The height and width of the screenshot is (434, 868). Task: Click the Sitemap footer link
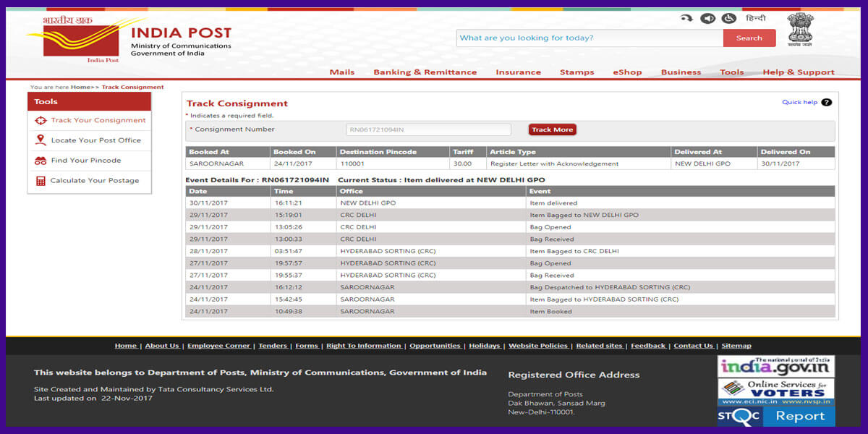pos(736,346)
